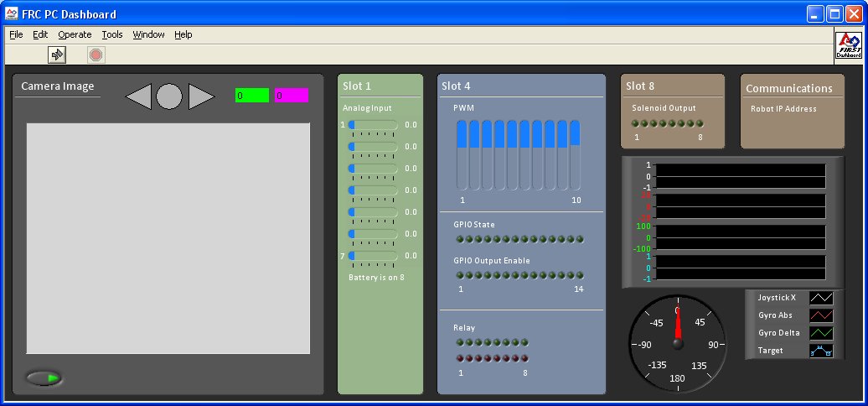This screenshot has height=406, width=868.
Task: Open the File menu
Action: tap(16, 34)
